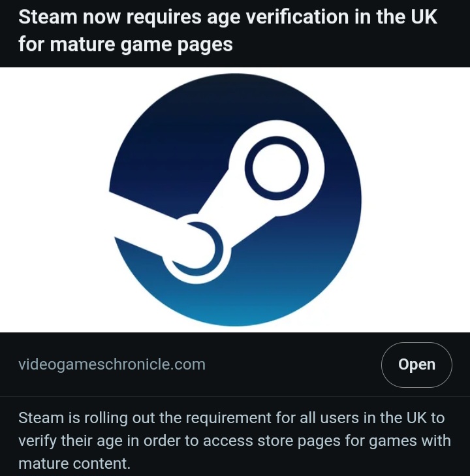
Task: Click the Steam logo preview image
Action: tap(235, 200)
